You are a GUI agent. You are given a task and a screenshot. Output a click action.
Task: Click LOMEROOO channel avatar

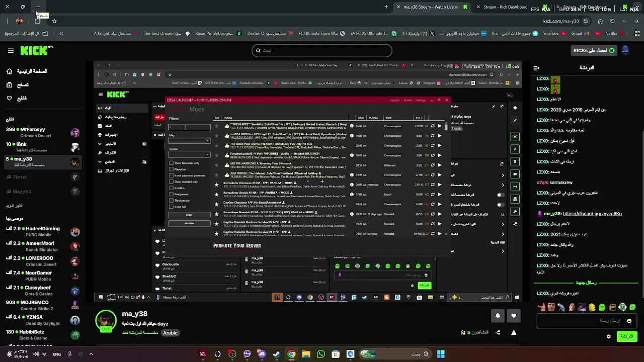(75, 261)
